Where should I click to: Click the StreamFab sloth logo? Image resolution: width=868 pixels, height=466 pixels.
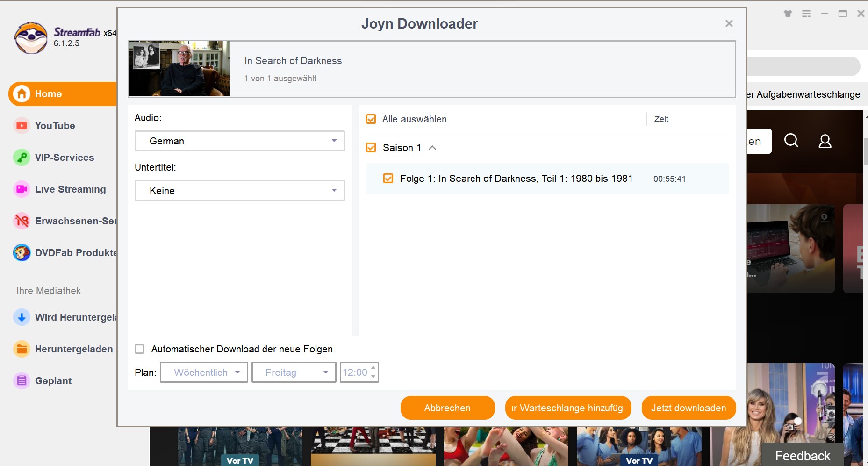point(31,38)
